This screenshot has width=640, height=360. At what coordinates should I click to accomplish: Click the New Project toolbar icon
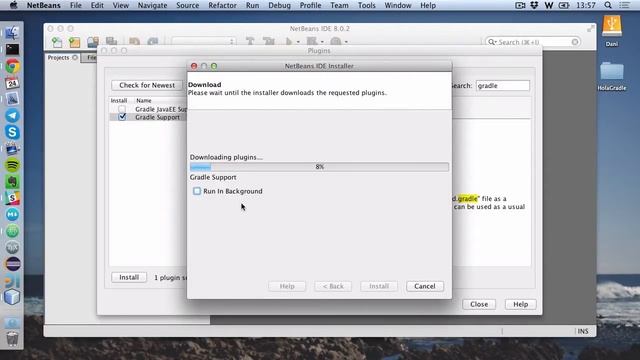pyautogui.click(x=74, y=42)
